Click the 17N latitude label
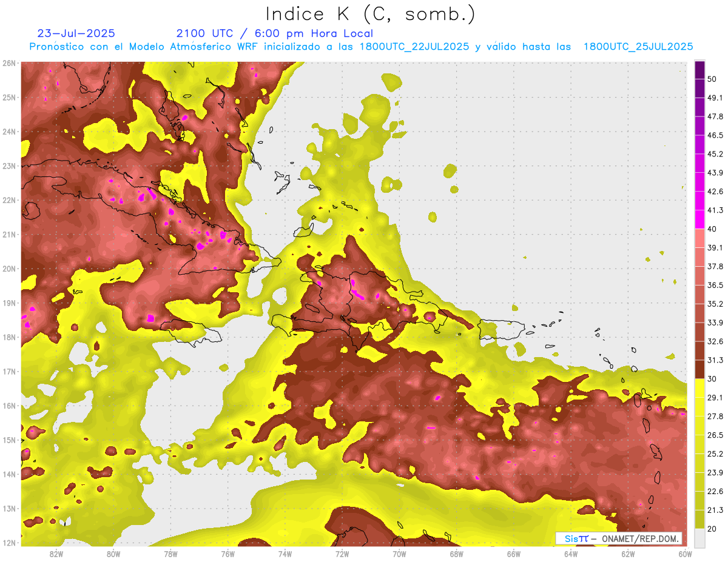Image resolution: width=728 pixels, height=562 pixels. (9, 371)
